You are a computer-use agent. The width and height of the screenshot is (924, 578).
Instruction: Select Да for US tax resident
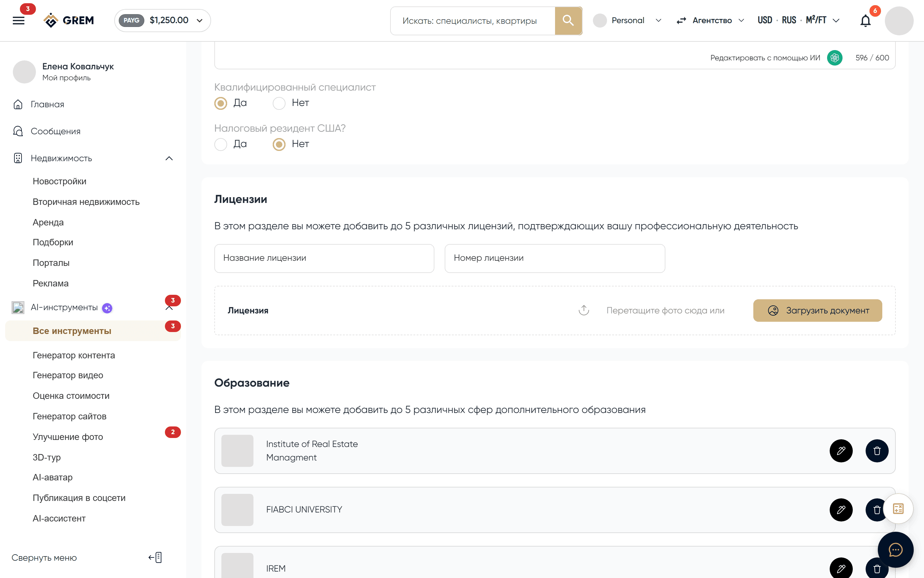tap(221, 144)
